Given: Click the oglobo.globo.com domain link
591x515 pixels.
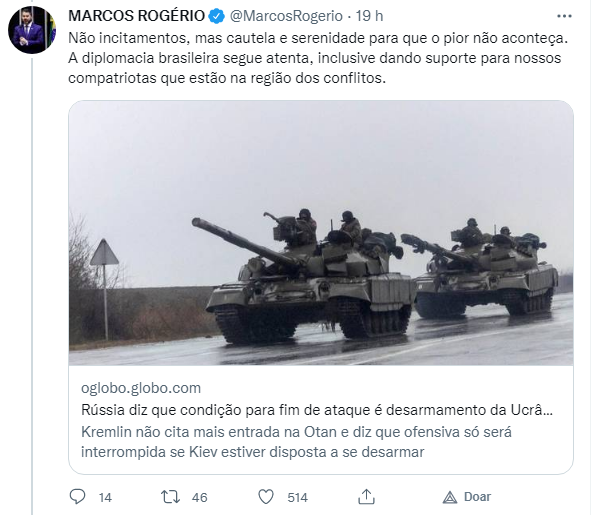Looking at the screenshot, I should click(x=141, y=388).
